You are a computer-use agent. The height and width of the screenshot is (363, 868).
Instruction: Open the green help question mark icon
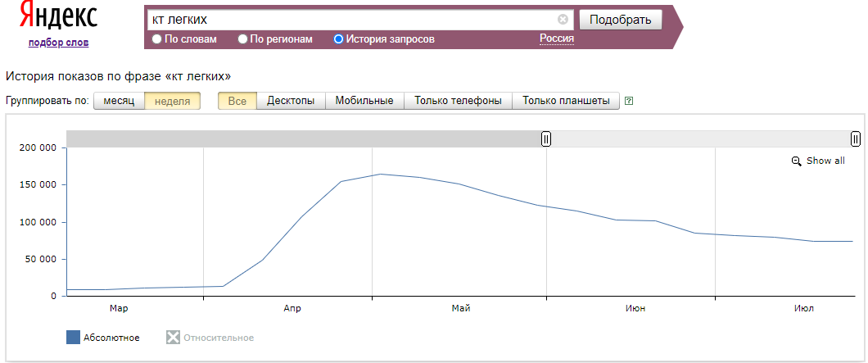click(628, 101)
